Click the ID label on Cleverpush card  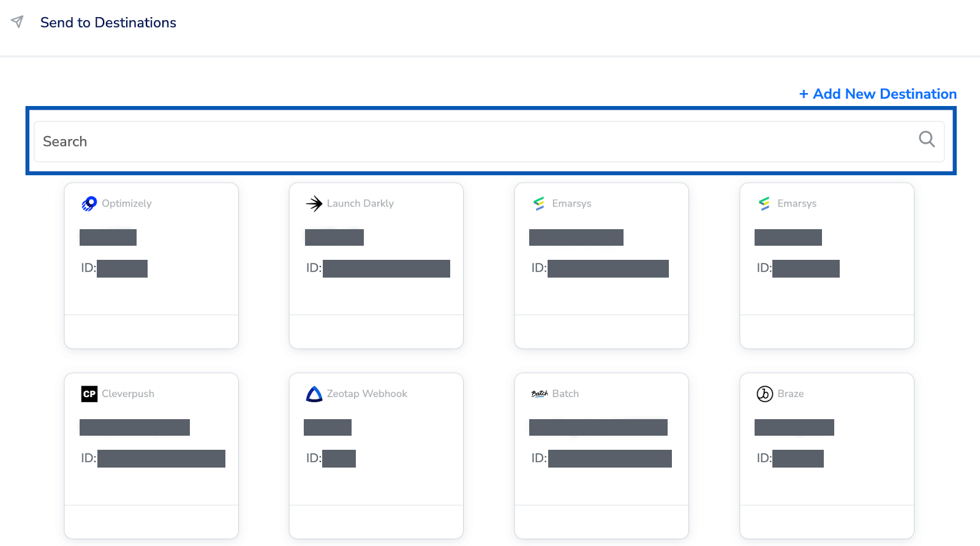pyautogui.click(x=88, y=458)
